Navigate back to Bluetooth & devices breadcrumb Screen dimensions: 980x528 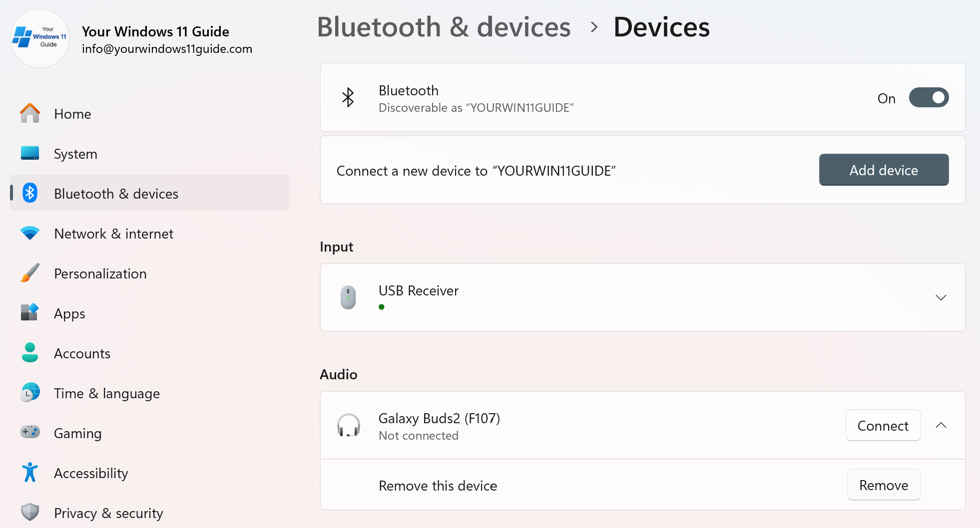click(444, 27)
